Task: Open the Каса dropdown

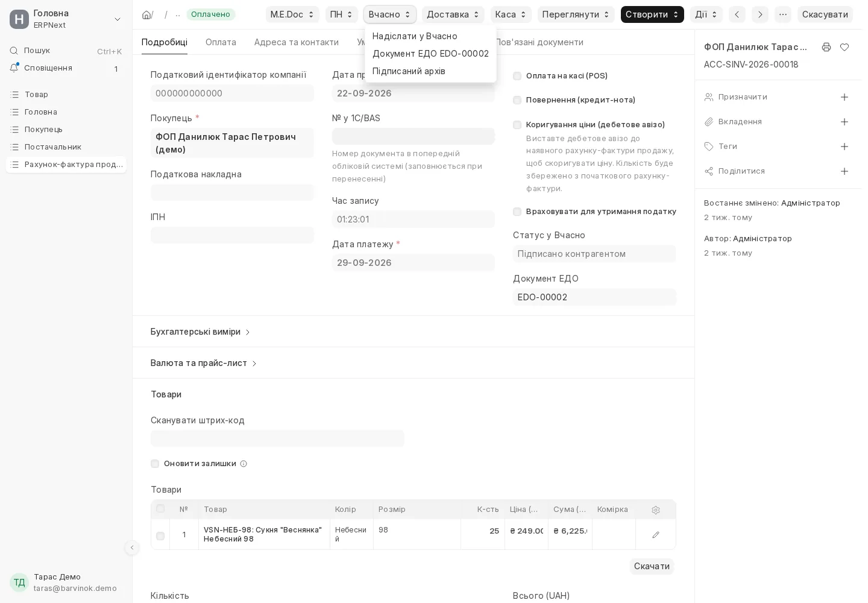Action: pos(511,14)
